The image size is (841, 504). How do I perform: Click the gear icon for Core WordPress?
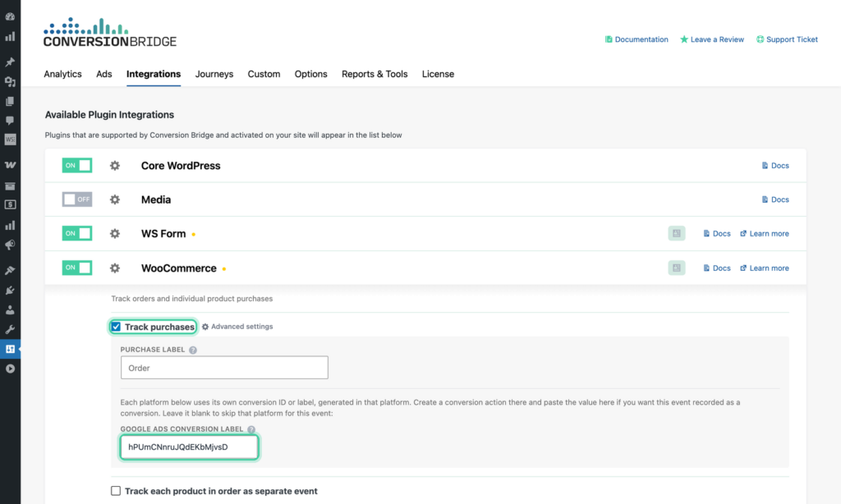[115, 166]
